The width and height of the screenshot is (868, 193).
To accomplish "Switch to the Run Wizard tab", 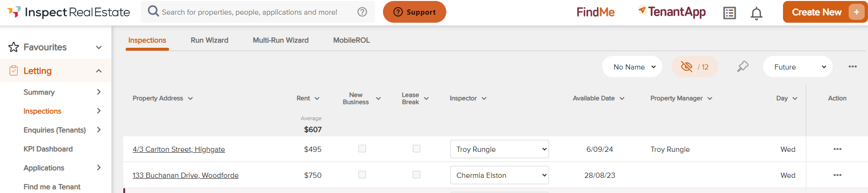I will pyautogui.click(x=209, y=40).
